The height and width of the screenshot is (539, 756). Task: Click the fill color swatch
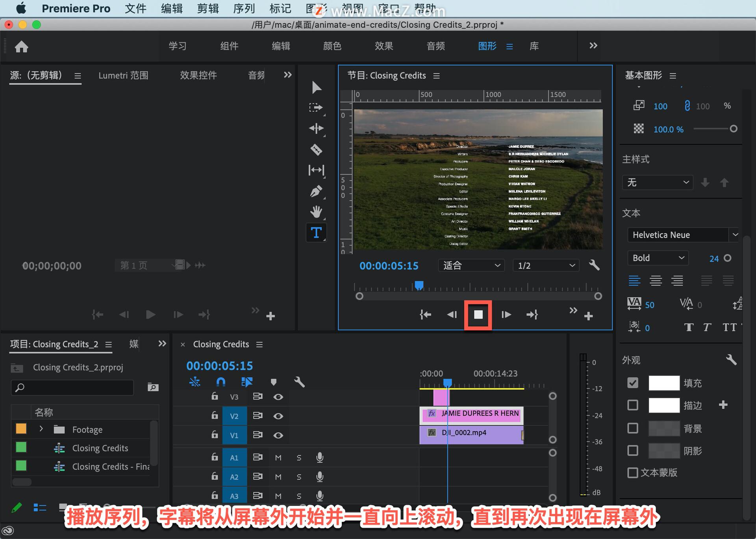tap(664, 383)
